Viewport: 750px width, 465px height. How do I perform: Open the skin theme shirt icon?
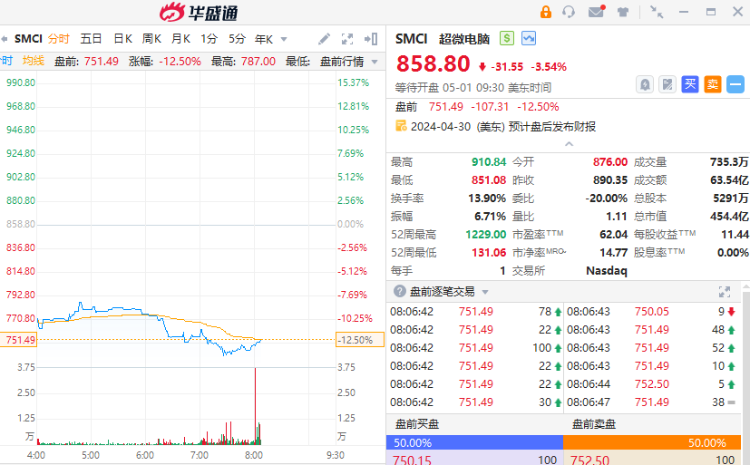(623, 12)
